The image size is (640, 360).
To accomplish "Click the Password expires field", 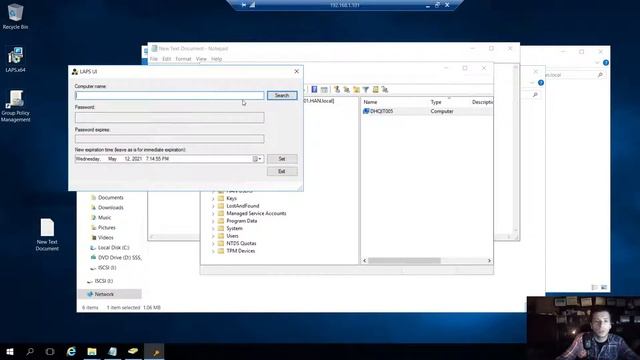I will [x=169, y=139].
